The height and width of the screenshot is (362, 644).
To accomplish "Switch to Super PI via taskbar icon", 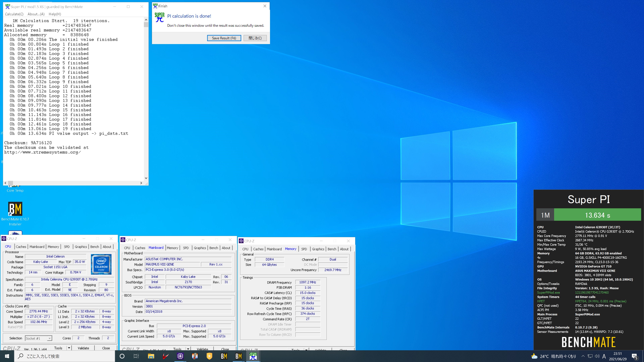I will [253, 356].
